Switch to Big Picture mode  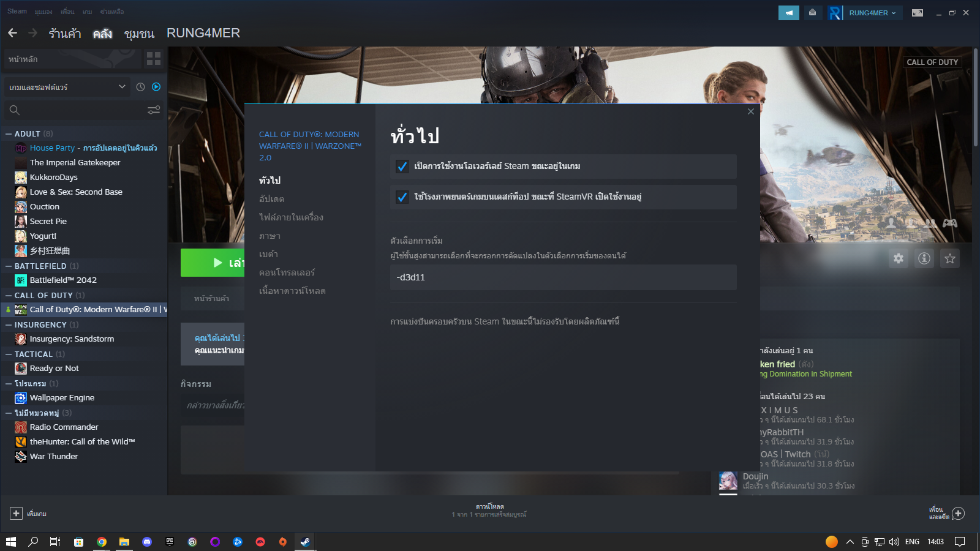(918, 13)
